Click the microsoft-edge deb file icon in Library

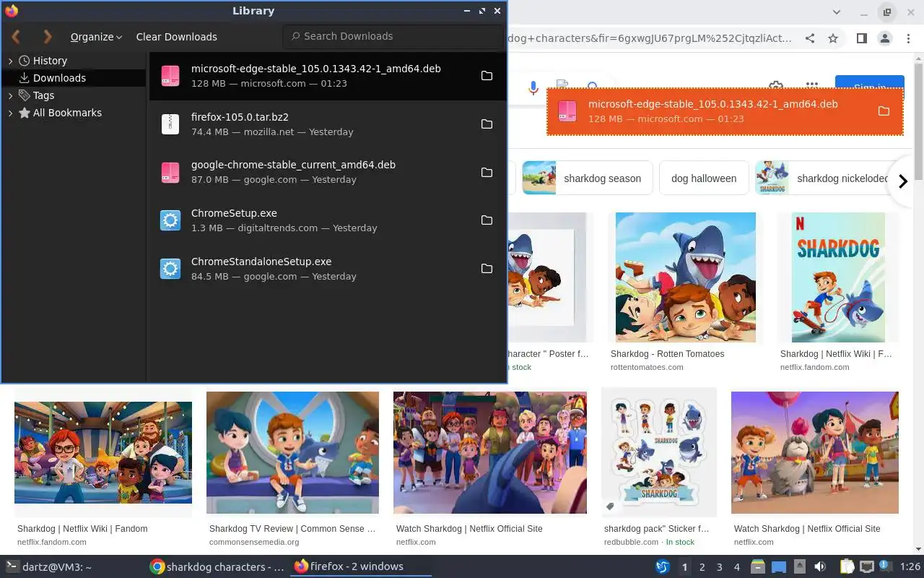pyautogui.click(x=170, y=76)
